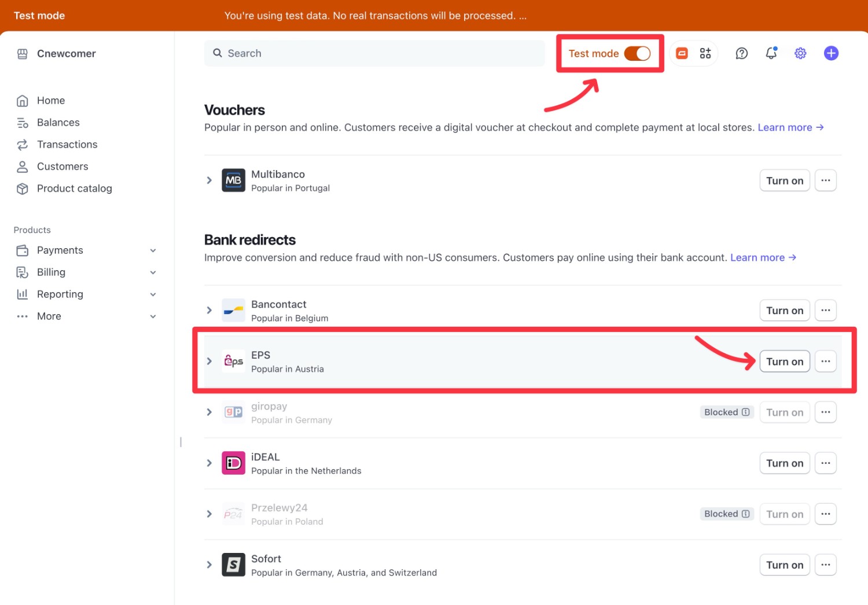Open the help question mark icon

tap(742, 53)
